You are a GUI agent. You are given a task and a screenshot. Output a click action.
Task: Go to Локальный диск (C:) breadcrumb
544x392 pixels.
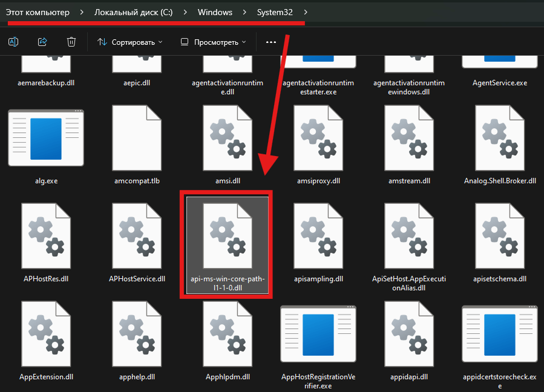coord(133,12)
